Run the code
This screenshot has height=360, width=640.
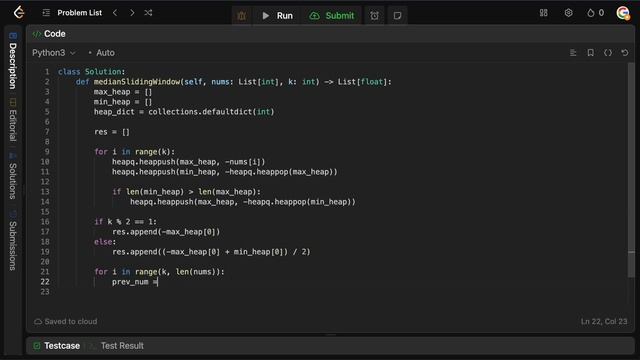(x=277, y=16)
